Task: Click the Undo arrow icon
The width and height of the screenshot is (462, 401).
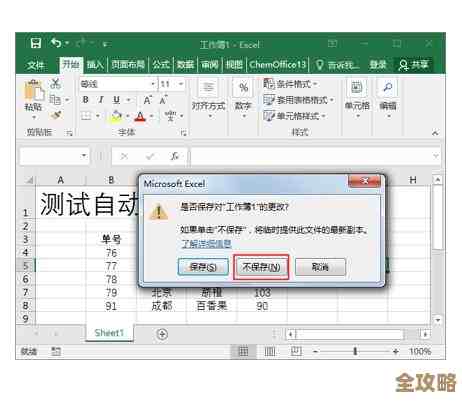Action: point(56,43)
